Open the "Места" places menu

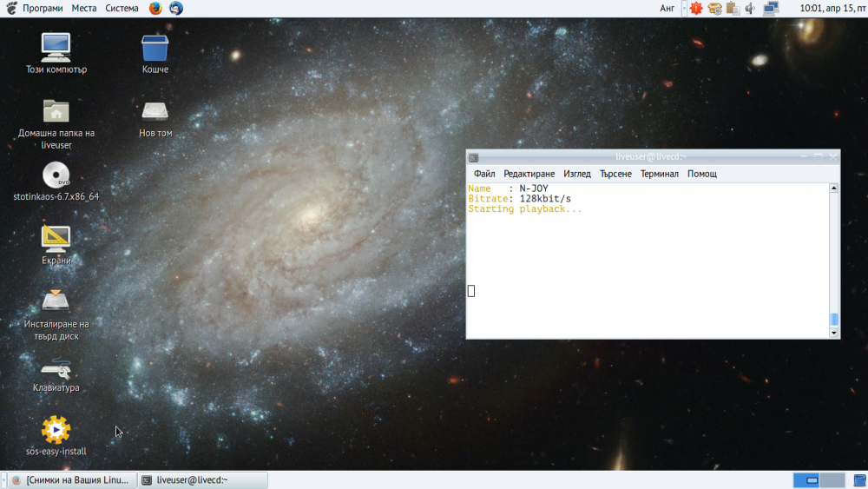pyautogui.click(x=84, y=9)
